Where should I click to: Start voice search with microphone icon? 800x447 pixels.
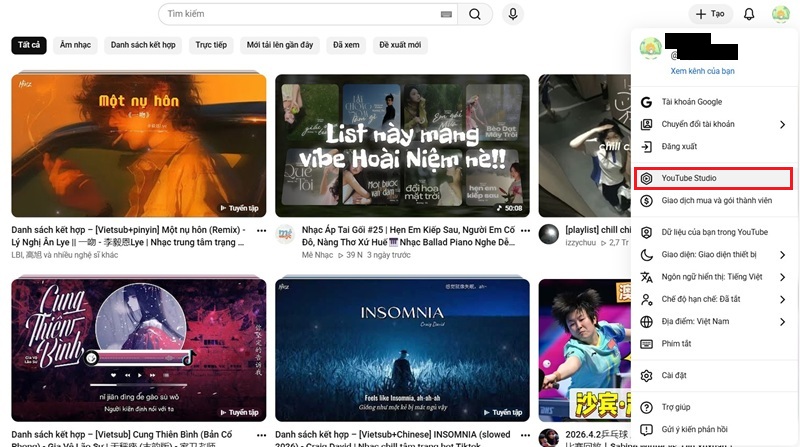(x=513, y=14)
